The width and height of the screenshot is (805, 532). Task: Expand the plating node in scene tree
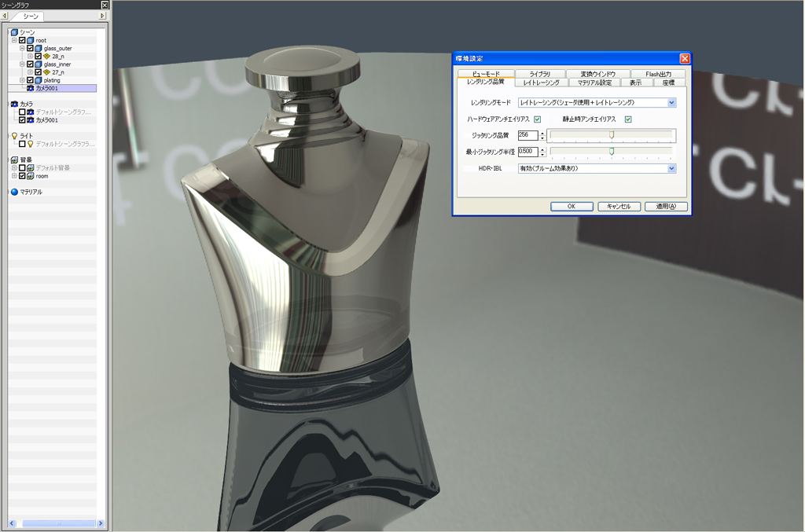[x=23, y=80]
